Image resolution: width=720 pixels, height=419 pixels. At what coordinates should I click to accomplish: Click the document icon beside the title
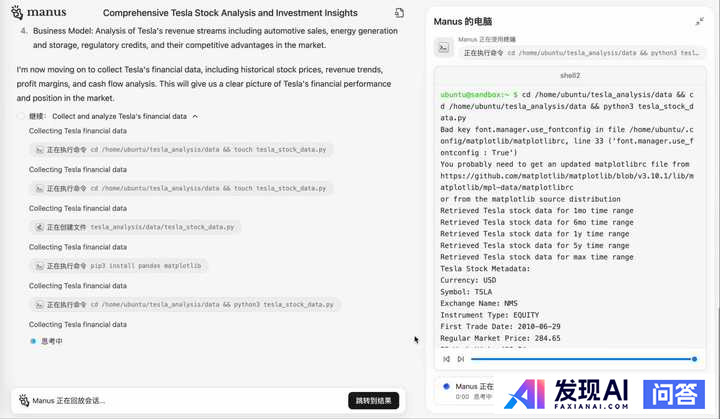click(399, 13)
